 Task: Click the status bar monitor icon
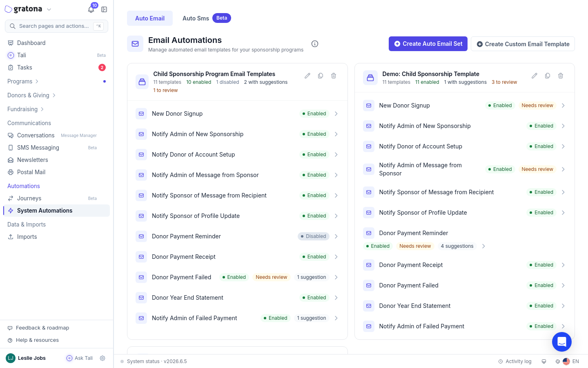click(544, 361)
